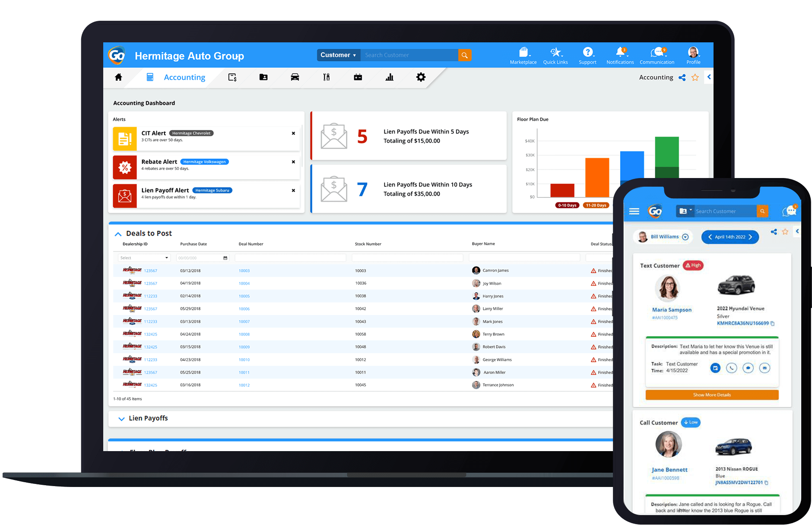Click the share icon on phone
Screen dimensions: 812x525
pyautogui.click(x=774, y=232)
